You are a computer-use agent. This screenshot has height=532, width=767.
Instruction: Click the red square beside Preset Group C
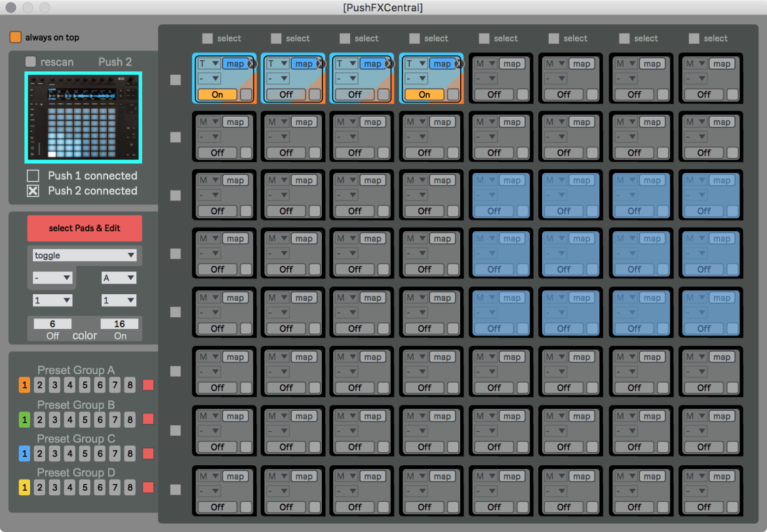click(x=148, y=453)
